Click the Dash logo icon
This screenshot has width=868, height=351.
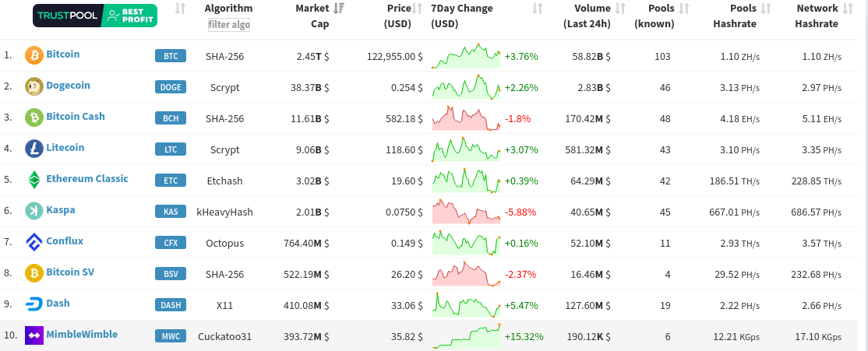coord(34,304)
